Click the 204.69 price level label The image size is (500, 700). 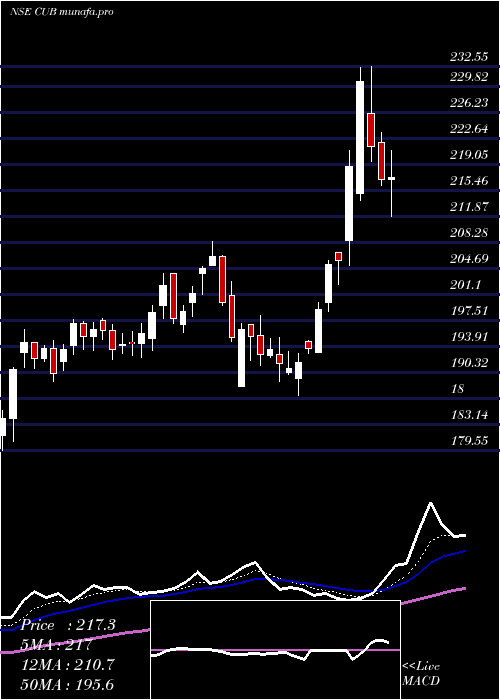[468, 258]
